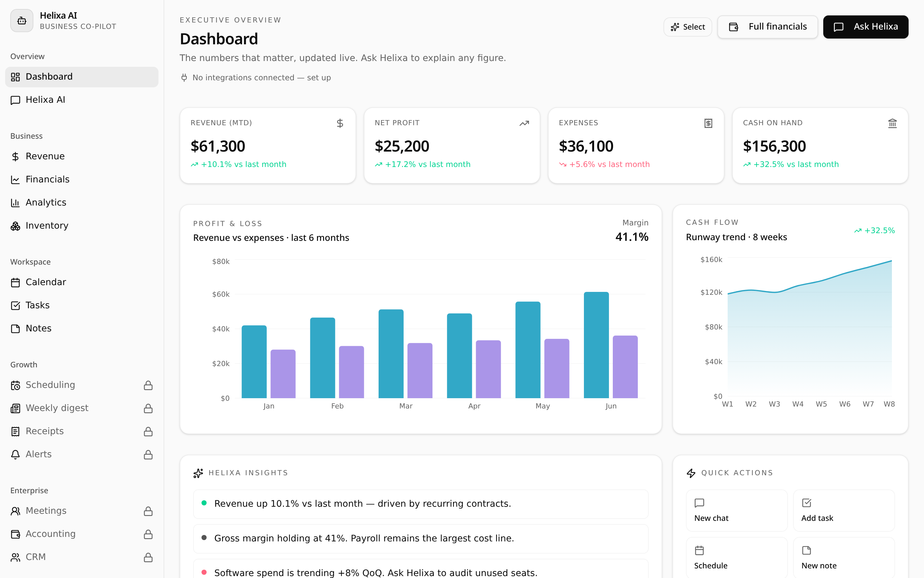This screenshot has height=578, width=924.
Task: Click the checkbox icon beside Tasks
Action: point(15,305)
